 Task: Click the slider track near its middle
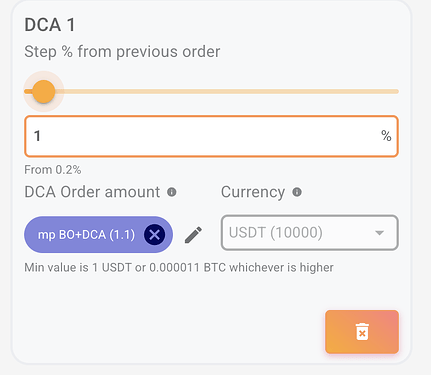211,91
